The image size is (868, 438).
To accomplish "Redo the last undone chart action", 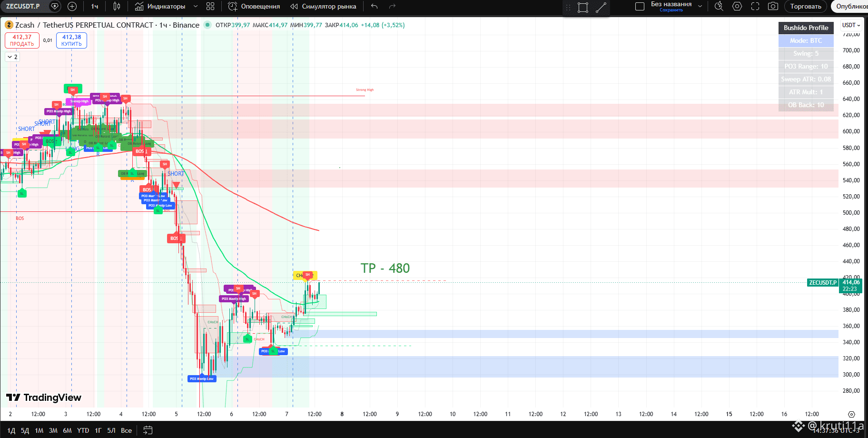I will [392, 6].
